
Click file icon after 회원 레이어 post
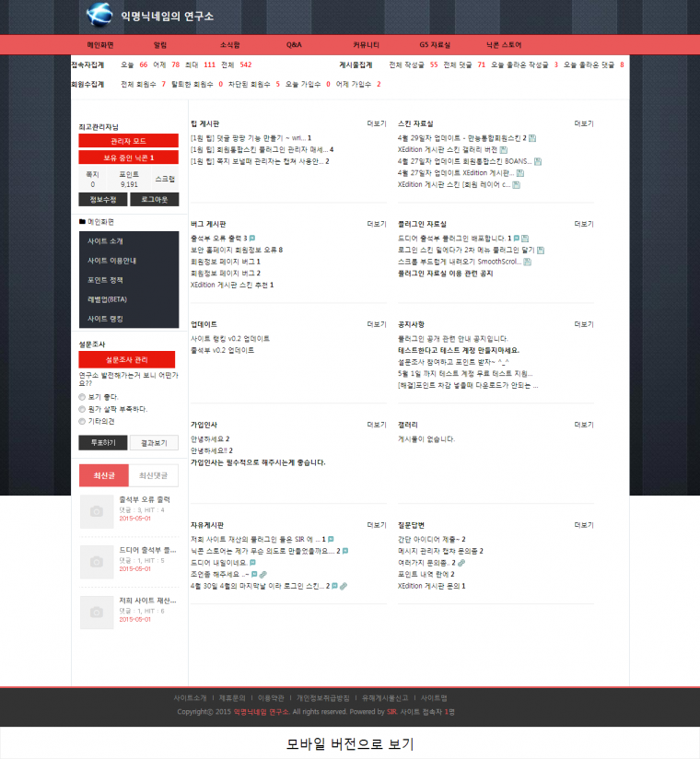pos(517,185)
